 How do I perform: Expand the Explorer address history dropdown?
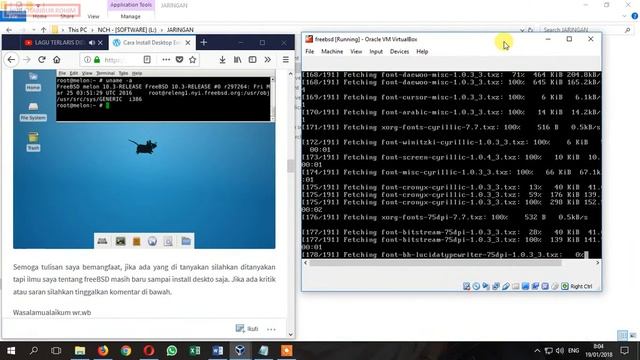pos(522,30)
